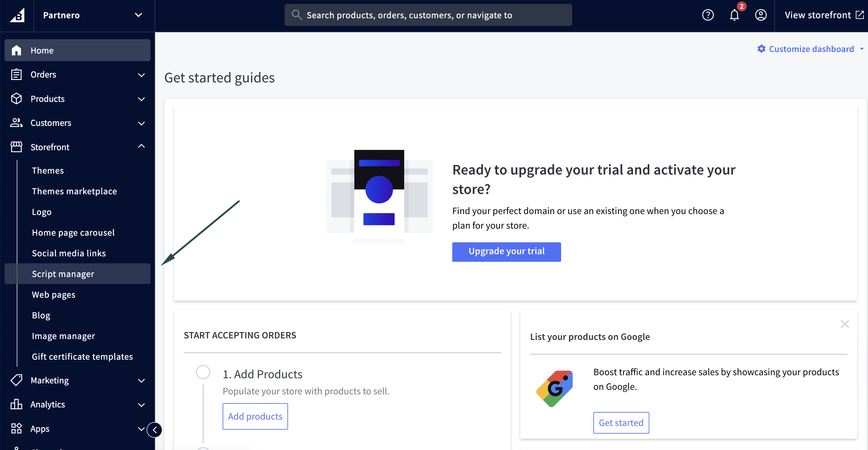Go to Home in the sidebar
This screenshot has height=450, width=868.
tap(78, 50)
